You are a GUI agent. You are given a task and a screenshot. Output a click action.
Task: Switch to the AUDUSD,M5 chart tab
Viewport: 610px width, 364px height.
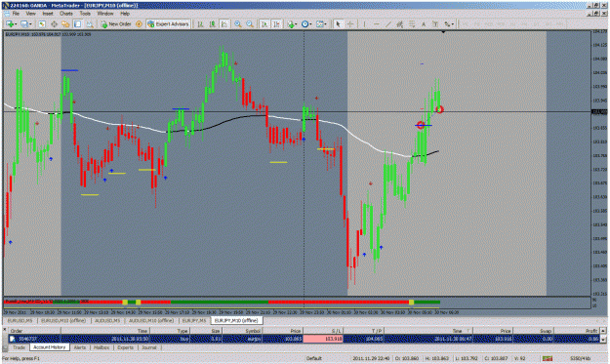[x=107, y=320]
